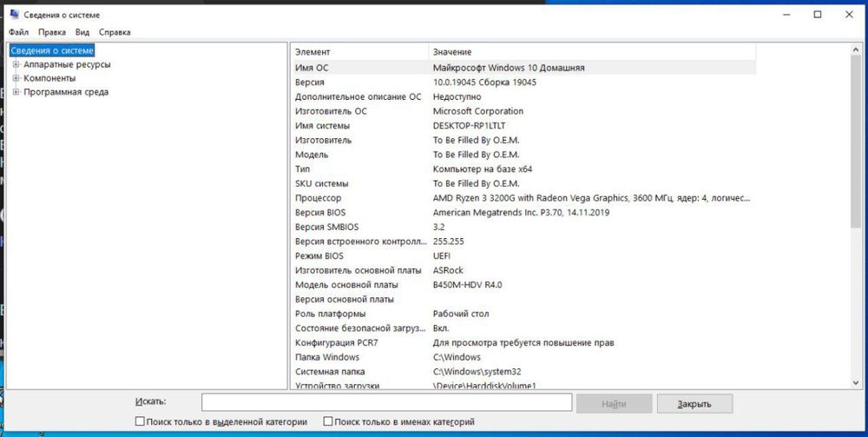Select Дополнительное описание ОС row
The width and height of the screenshot is (868, 437).
[x=523, y=96]
